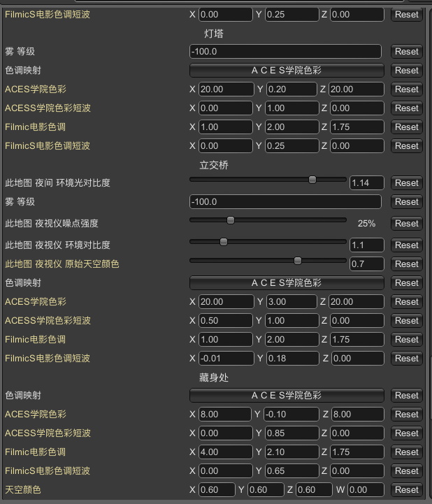
Task: Edit Z value 1.75 of 藏身处 Filmic电影色调
Action: pyautogui.click(x=357, y=452)
